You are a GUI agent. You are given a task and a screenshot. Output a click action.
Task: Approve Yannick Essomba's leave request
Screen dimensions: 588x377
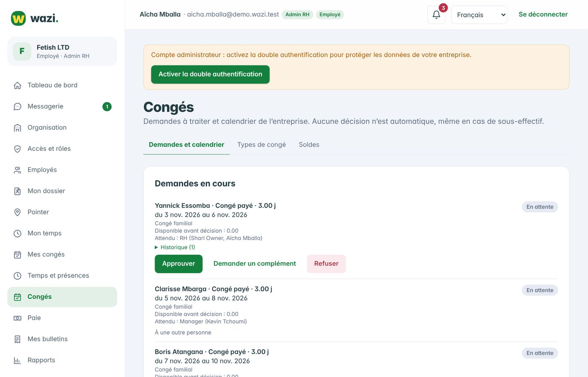[x=178, y=264]
